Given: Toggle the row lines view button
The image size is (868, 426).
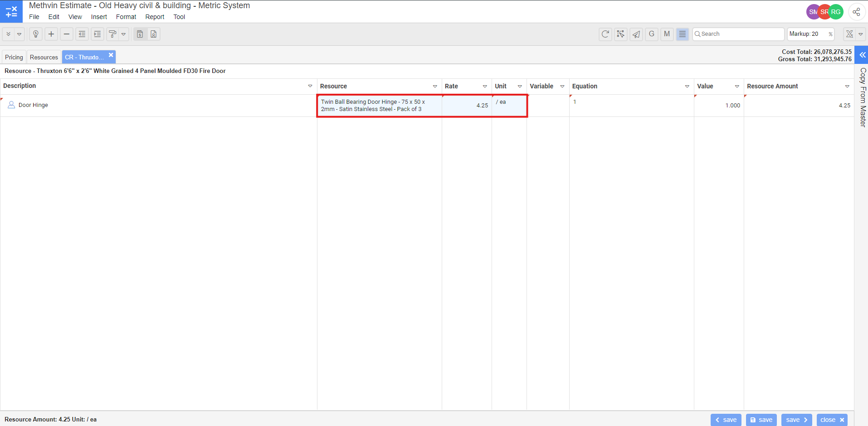Looking at the screenshot, I should 683,34.
